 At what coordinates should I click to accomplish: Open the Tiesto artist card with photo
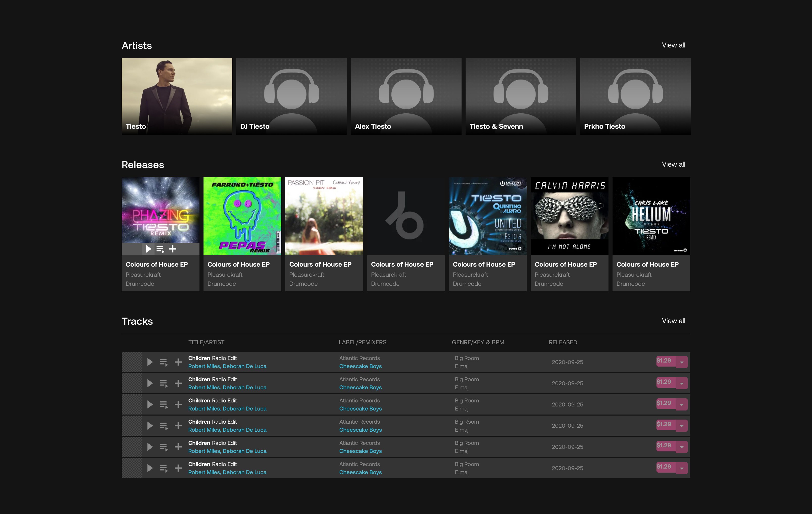click(177, 96)
